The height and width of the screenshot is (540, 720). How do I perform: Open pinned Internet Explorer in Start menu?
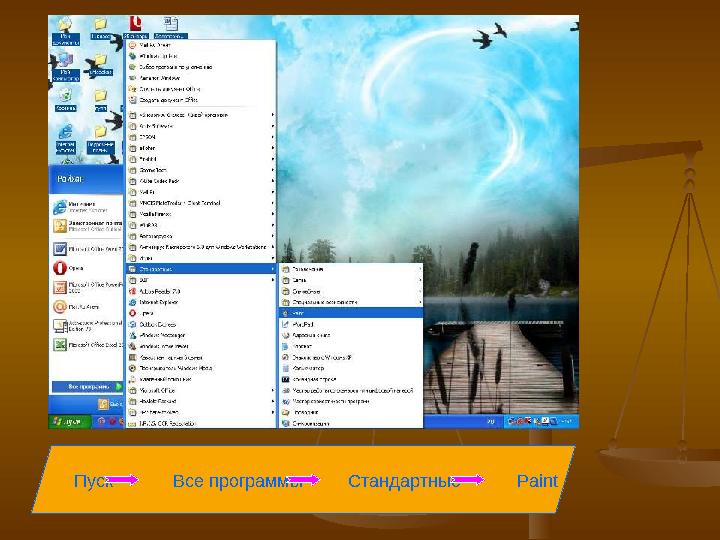[x=87, y=207]
